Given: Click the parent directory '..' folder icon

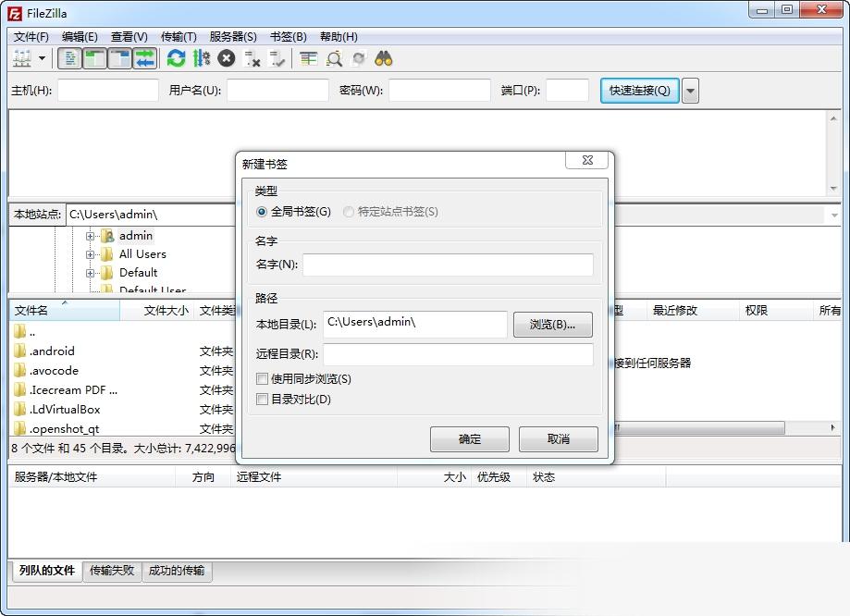Looking at the screenshot, I should click(20, 331).
